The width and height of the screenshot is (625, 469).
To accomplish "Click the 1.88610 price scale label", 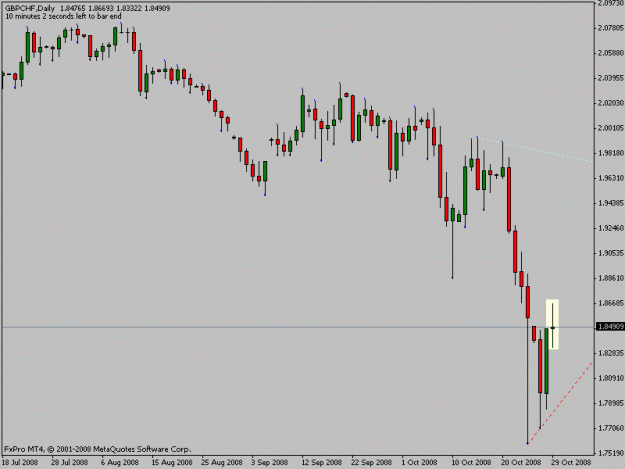I will click(x=611, y=278).
